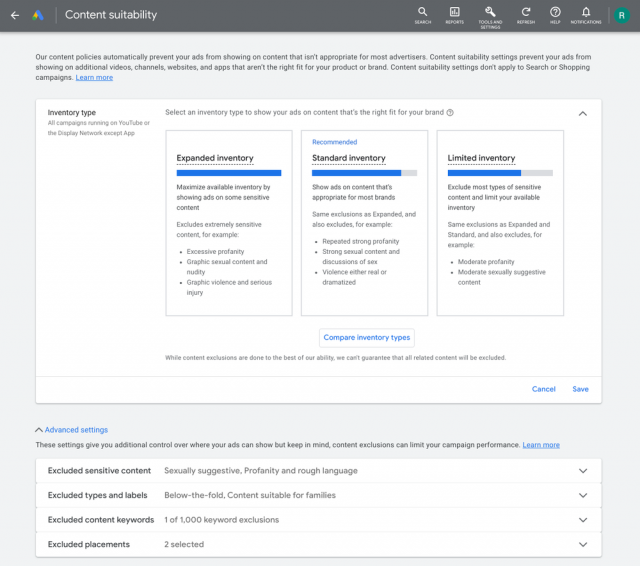Open the Notifications bell icon
Screen dimensions: 640x566
point(586,12)
